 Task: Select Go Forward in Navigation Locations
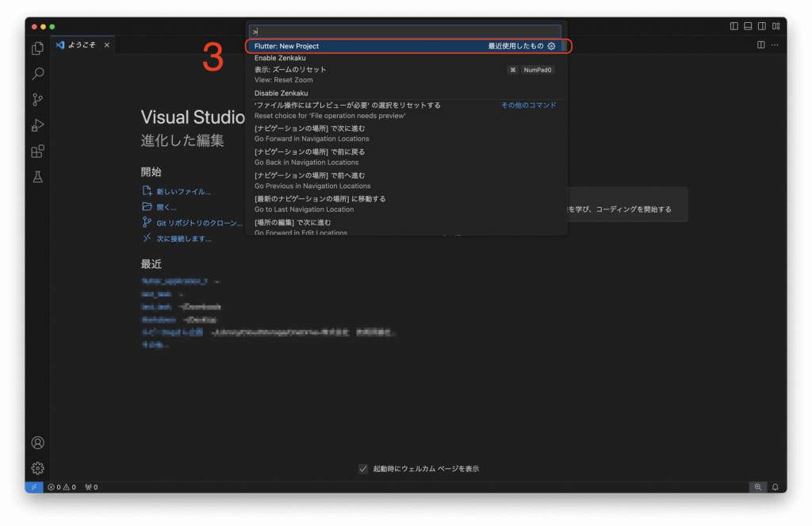click(405, 134)
